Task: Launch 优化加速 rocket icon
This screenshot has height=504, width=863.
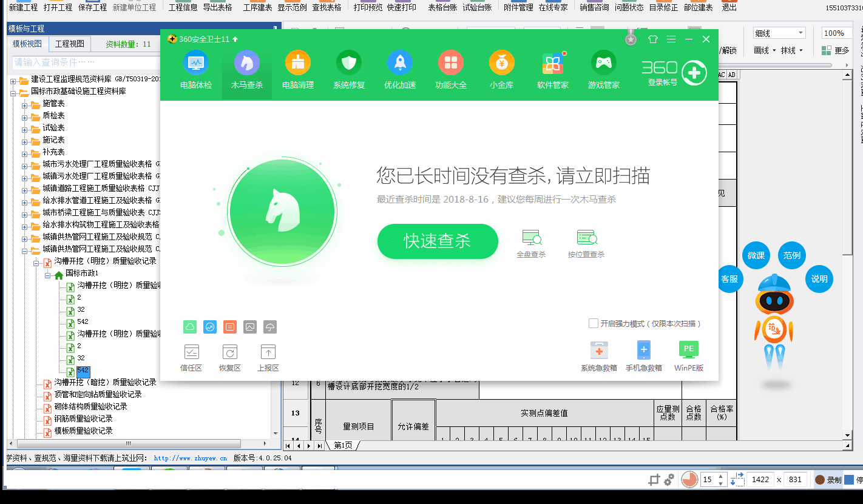Action: (x=400, y=70)
